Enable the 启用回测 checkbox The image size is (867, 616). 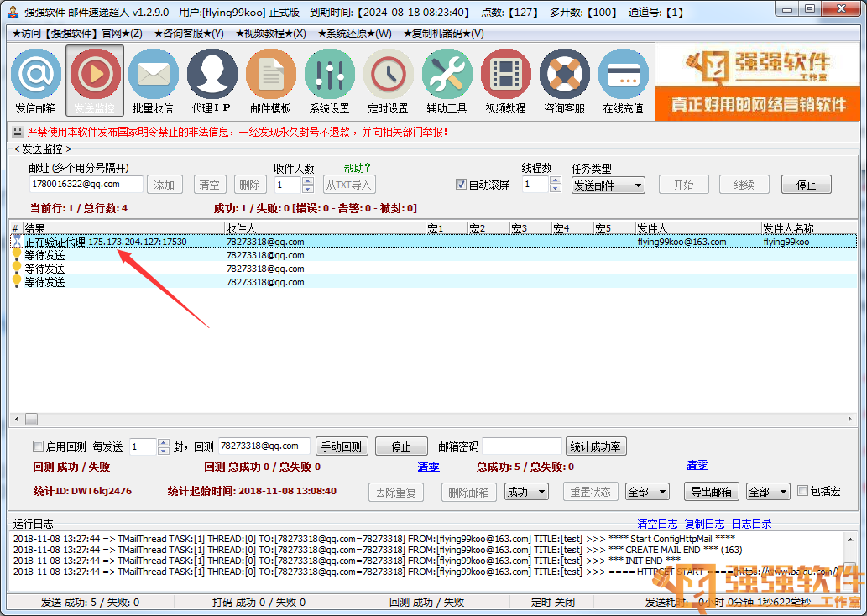(38, 446)
